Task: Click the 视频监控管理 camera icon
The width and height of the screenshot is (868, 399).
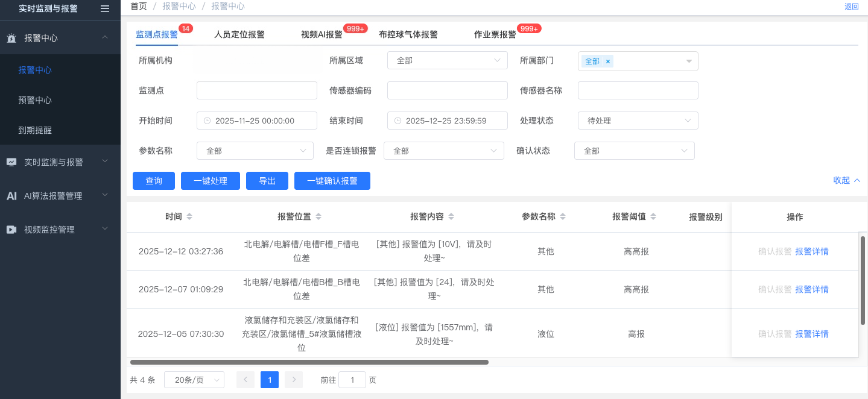Action: coord(11,230)
